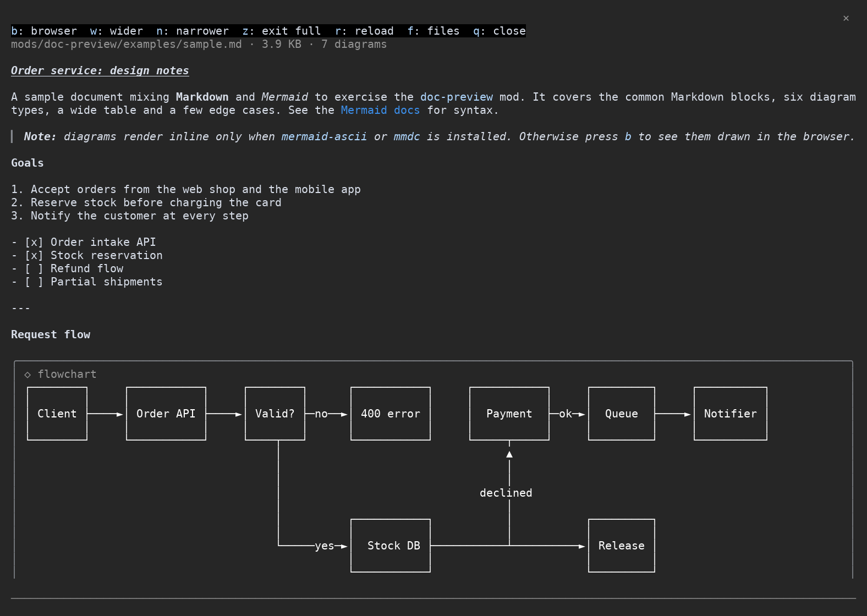The height and width of the screenshot is (616, 867).
Task: Click the 'Stock DB' node
Action: (391, 546)
